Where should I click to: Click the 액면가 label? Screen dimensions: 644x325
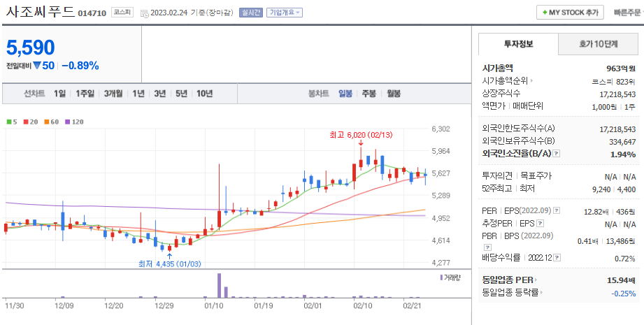pos(494,106)
